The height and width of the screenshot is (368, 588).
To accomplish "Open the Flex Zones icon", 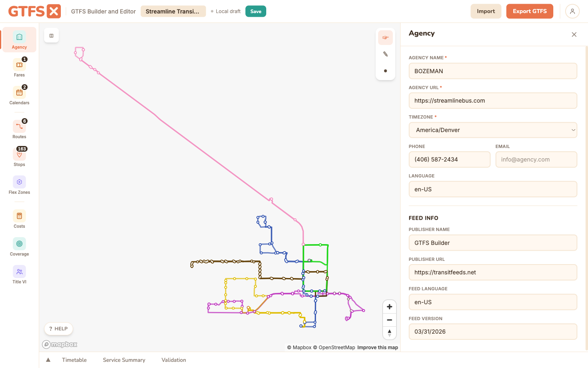I will point(19,185).
